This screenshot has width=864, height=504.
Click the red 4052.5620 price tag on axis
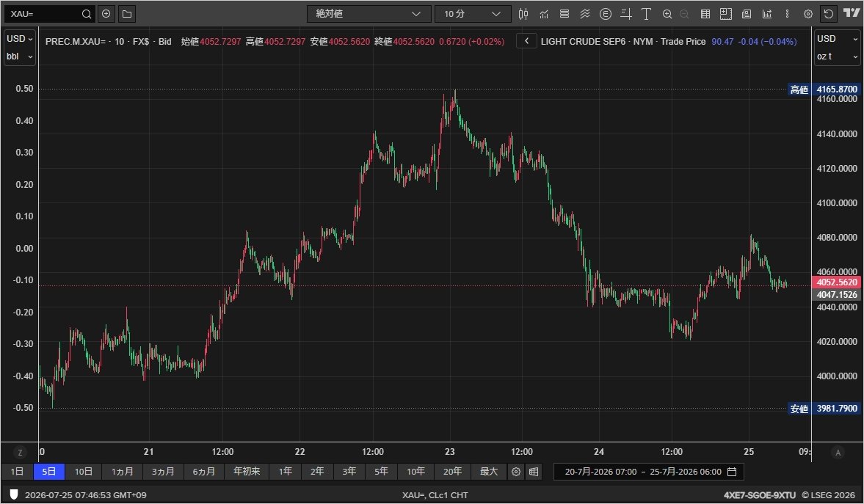tap(836, 282)
